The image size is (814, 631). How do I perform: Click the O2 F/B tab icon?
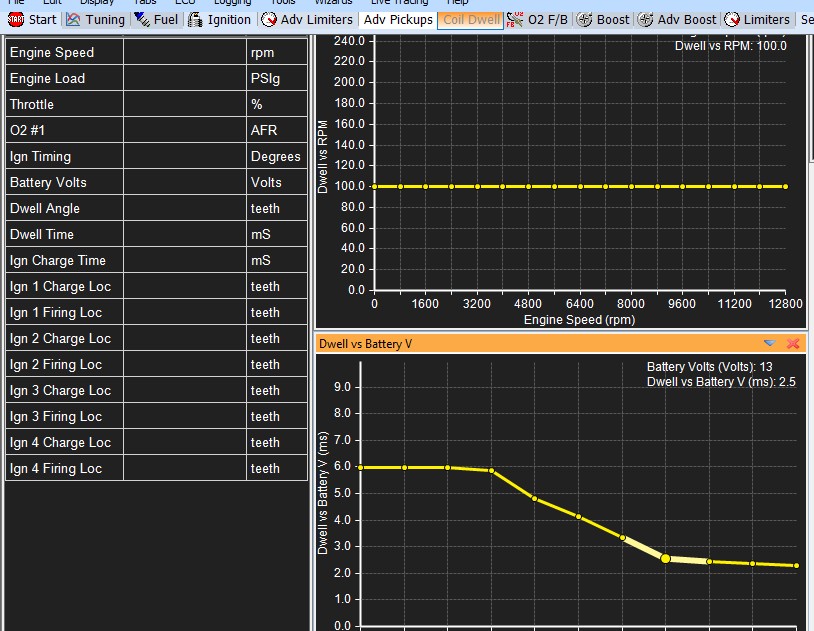pyautogui.click(x=516, y=19)
